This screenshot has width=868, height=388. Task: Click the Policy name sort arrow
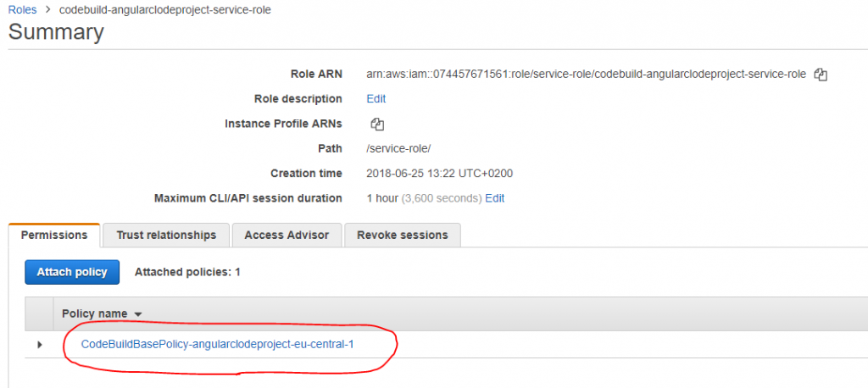[x=138, y=314]
